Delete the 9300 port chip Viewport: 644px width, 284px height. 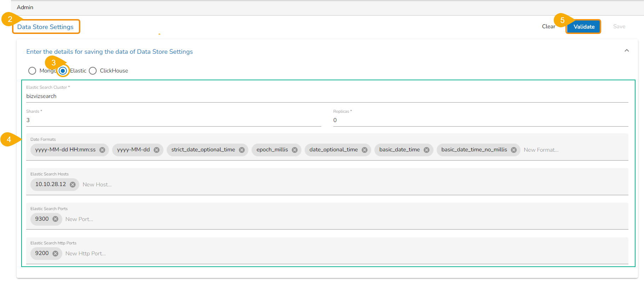coord(55,219)
